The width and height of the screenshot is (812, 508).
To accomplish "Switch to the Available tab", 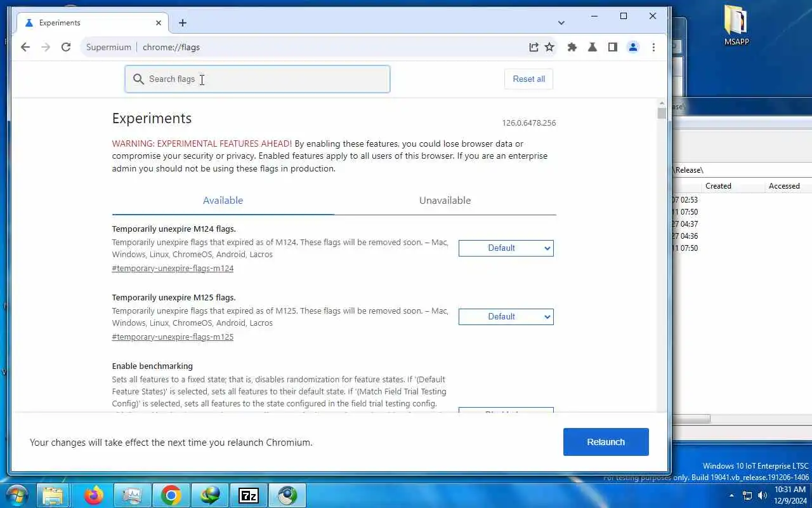I will tap(223, 201).
